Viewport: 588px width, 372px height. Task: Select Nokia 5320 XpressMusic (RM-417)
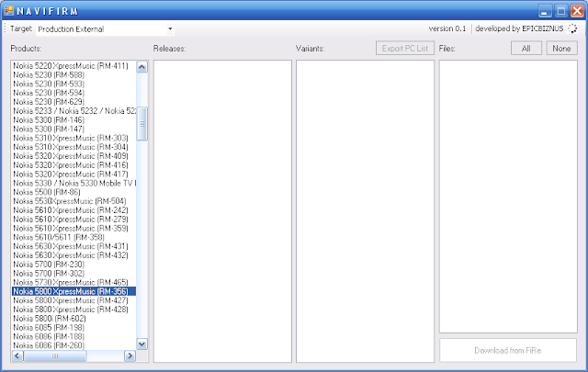point(73,174)
